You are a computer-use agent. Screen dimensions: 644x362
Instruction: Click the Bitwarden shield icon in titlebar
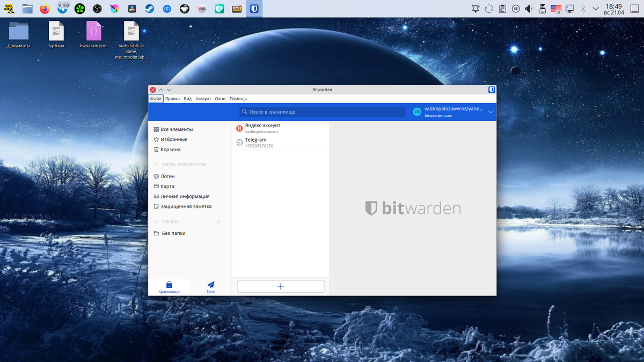click(491, 90)
